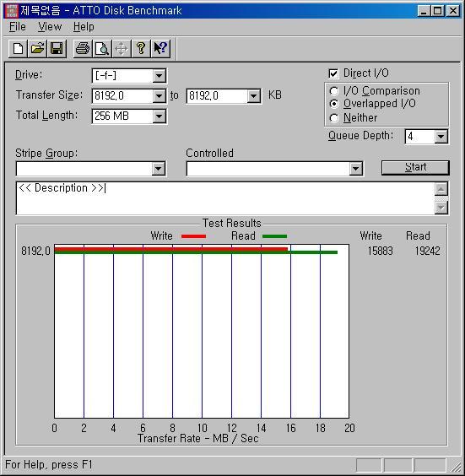Toggle the Direct I/O checkbox
Screen dimensions: 465x476
click(333, 73)
